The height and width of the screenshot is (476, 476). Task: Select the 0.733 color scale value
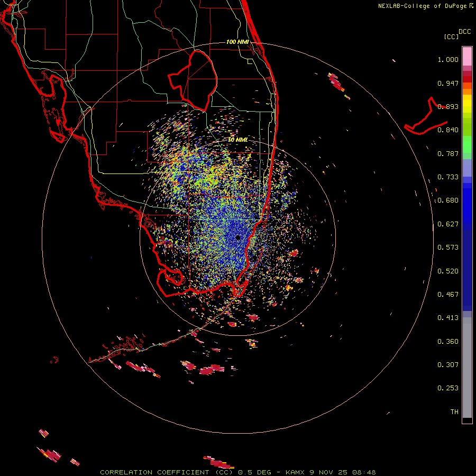448,177
